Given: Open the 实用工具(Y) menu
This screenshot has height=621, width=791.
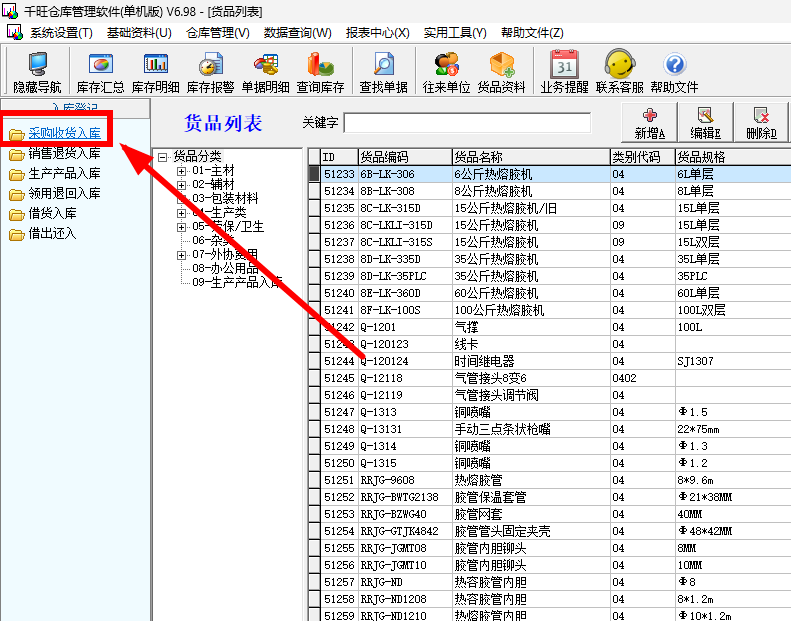Looking at the screenshot, I should click(x=455, y=33).
